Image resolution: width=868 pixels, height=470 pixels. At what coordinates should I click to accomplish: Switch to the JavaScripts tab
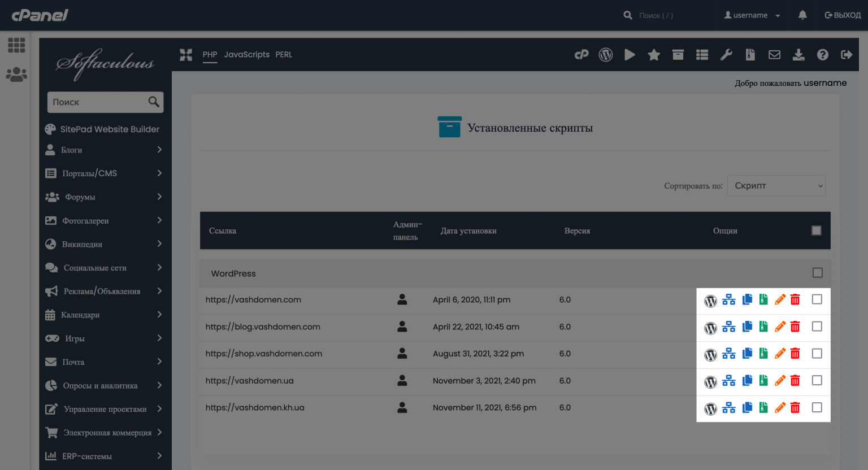click(x=246, y=55)
